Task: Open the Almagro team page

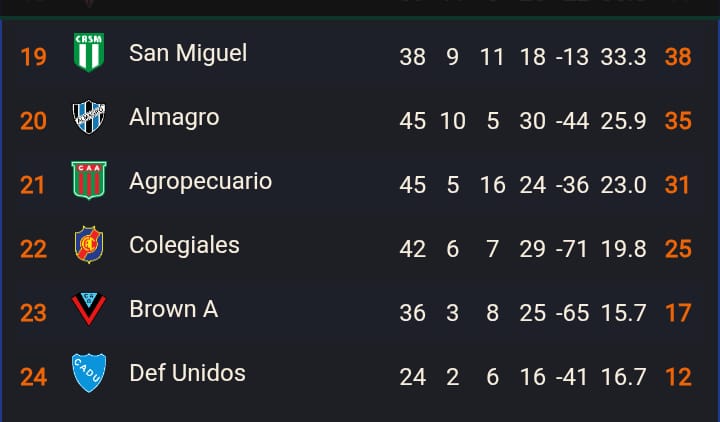Action: tap(174, 118)
